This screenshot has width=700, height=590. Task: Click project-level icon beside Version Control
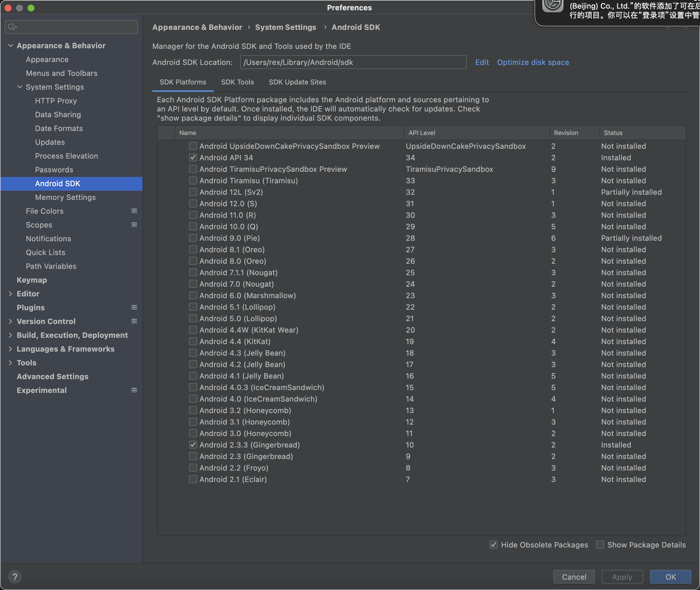[x=134, y=321]
